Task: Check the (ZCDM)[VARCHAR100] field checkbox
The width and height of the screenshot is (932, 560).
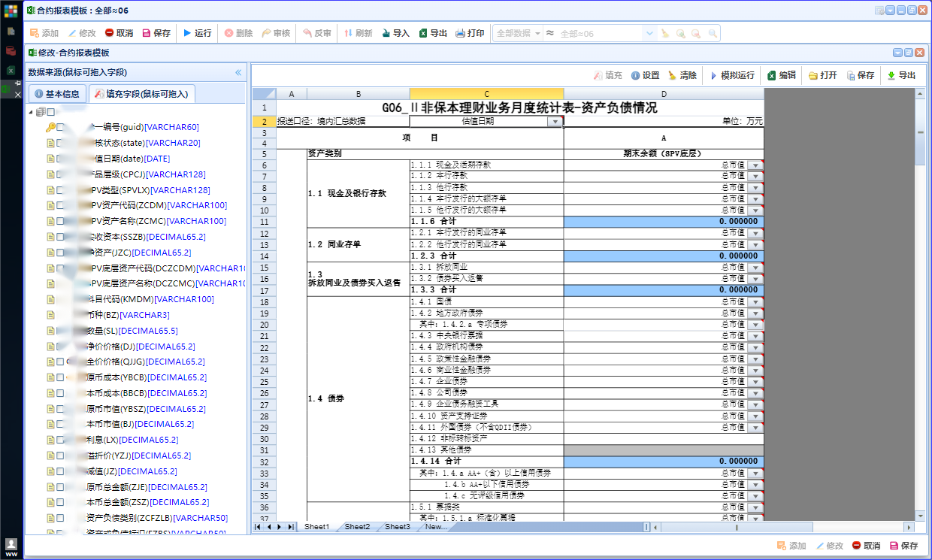Action: (x=61, y=205)
